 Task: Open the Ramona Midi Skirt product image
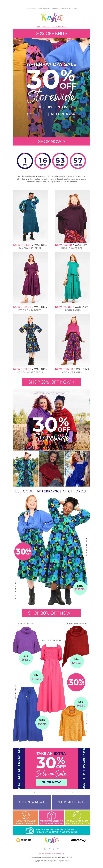tap(30, 216)
